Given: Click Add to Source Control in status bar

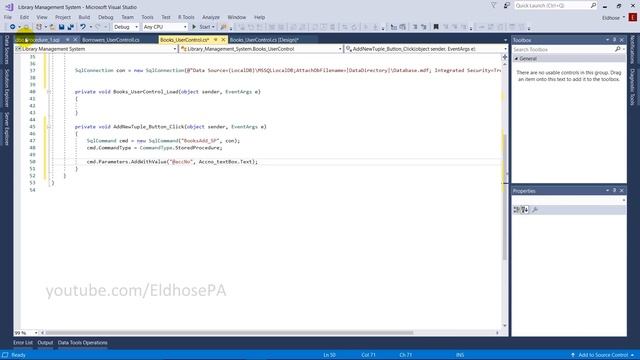Looking at the screenshot, I should 602,355.
